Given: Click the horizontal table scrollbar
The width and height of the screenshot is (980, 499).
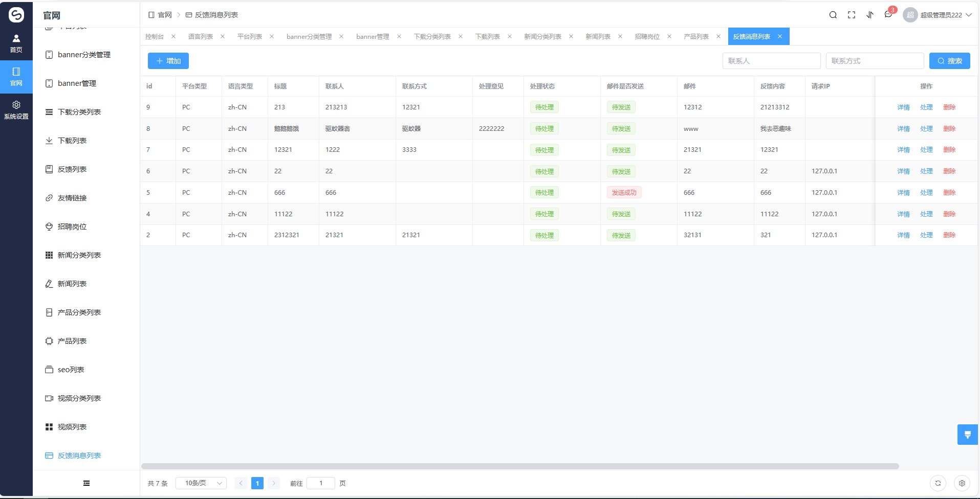Looking at the screenshot, I should tap(520, 466).
